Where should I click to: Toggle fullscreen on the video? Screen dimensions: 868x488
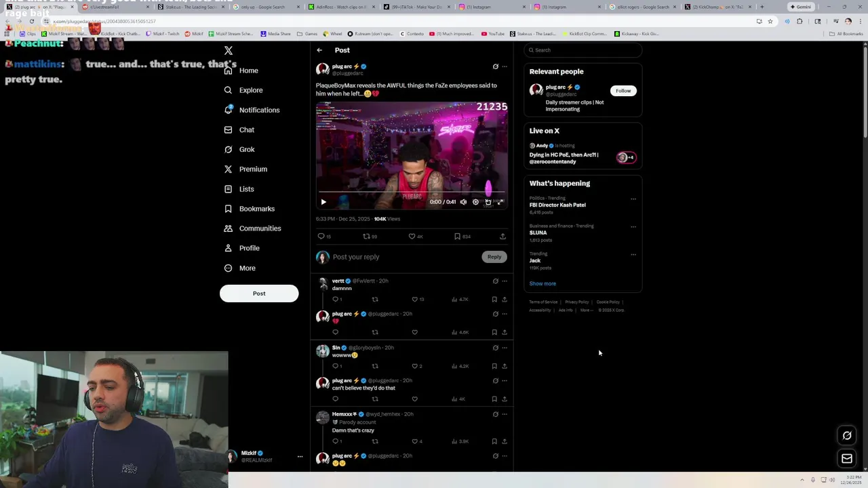pos(500,202)
